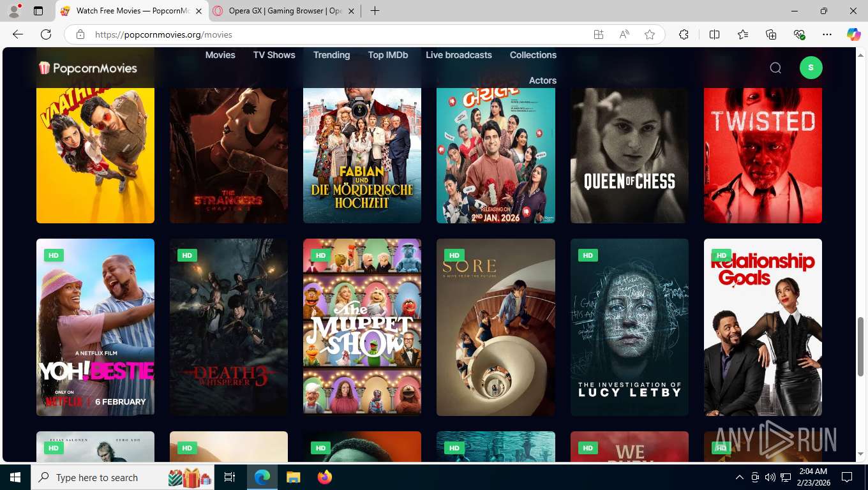Close the Opera GX tab

coord(351,11)
